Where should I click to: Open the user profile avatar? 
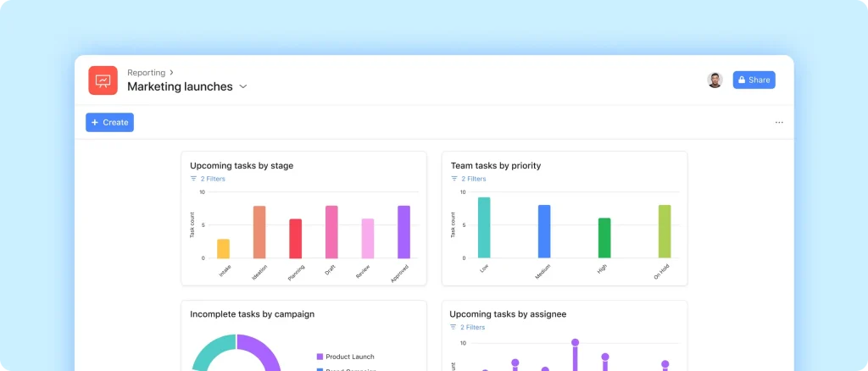point(715,80)
